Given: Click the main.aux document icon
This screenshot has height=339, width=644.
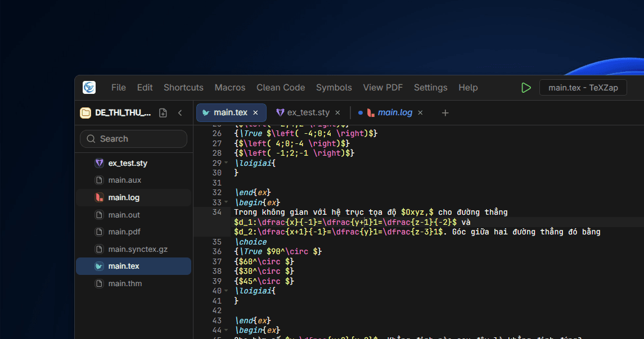Looking at the screenshot, I should (99, 180).
